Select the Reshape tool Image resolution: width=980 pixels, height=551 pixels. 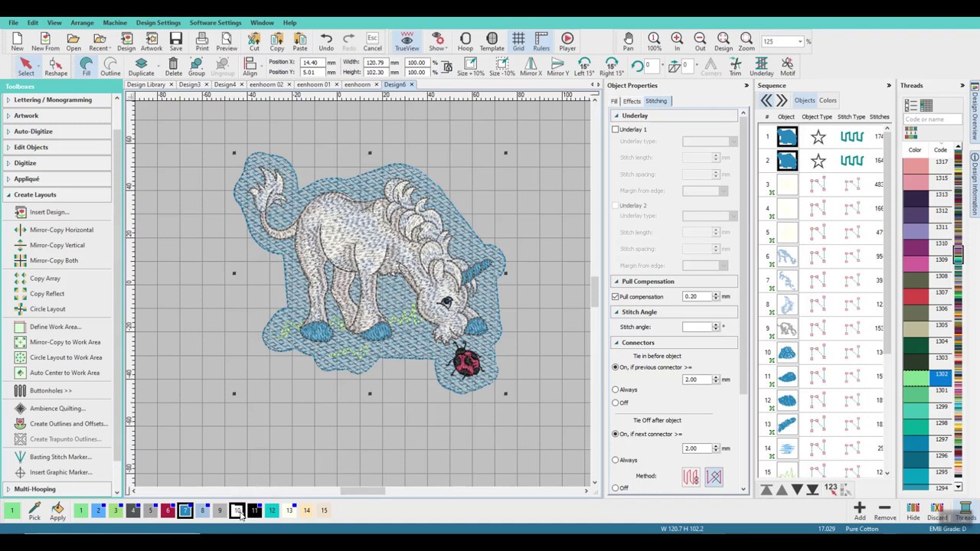(55, 67)
